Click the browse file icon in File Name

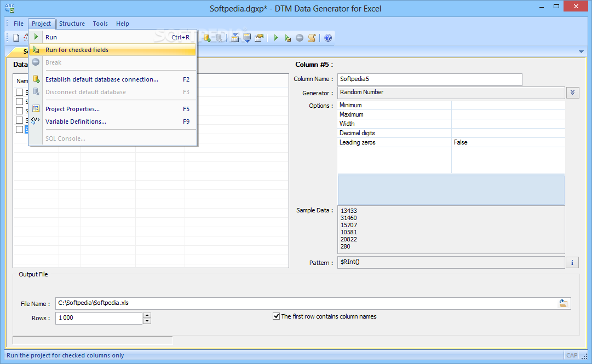pyautogui.click(x=564, y=303)
